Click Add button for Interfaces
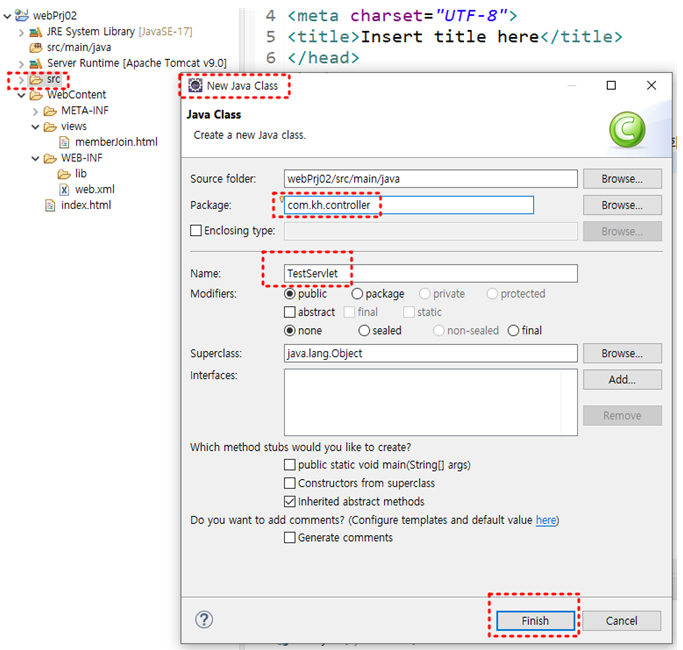Viewport: 683px width, 650px height. pos(622,379)
